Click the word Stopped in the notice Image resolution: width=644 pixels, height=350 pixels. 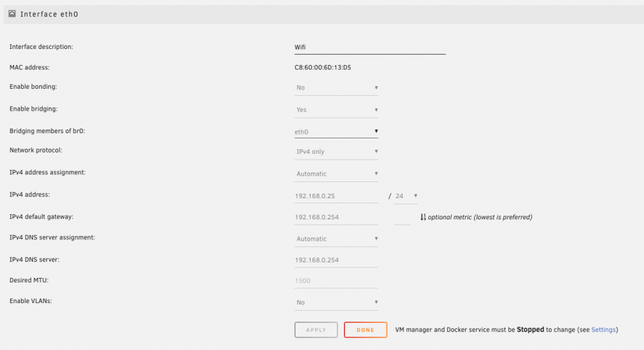click(x=530, y=329)
